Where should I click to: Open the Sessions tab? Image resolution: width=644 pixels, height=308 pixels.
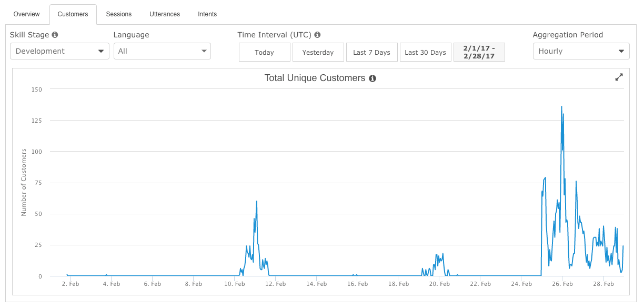pyautogui.click(x=118, y=14)
